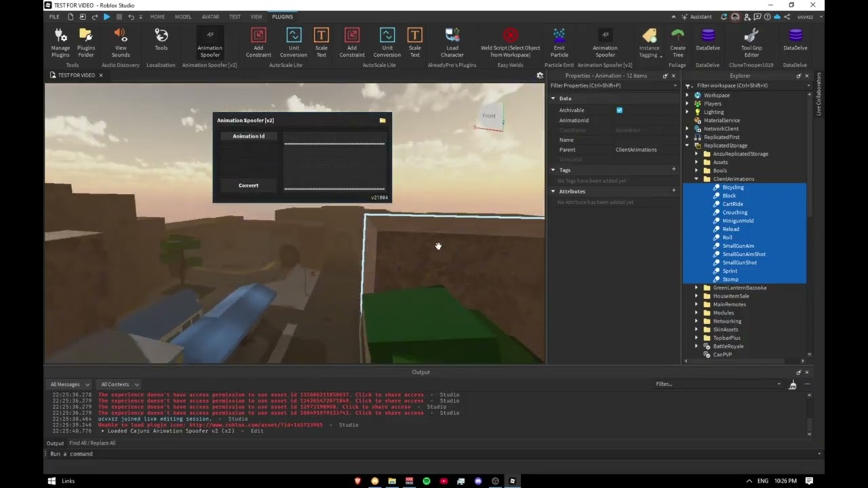Collapse the ReplicatedStorage node
This screenshot has width=868, height=488.
pos(688,146)
